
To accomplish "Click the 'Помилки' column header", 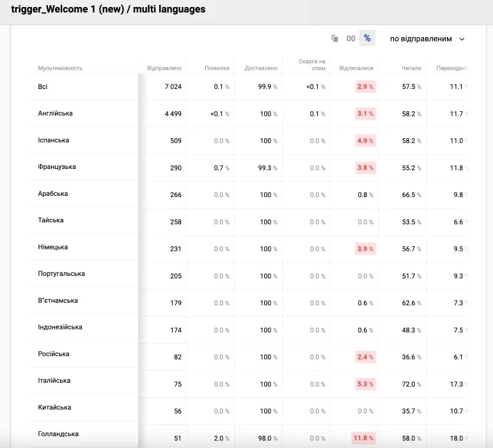I will [217, 68].
